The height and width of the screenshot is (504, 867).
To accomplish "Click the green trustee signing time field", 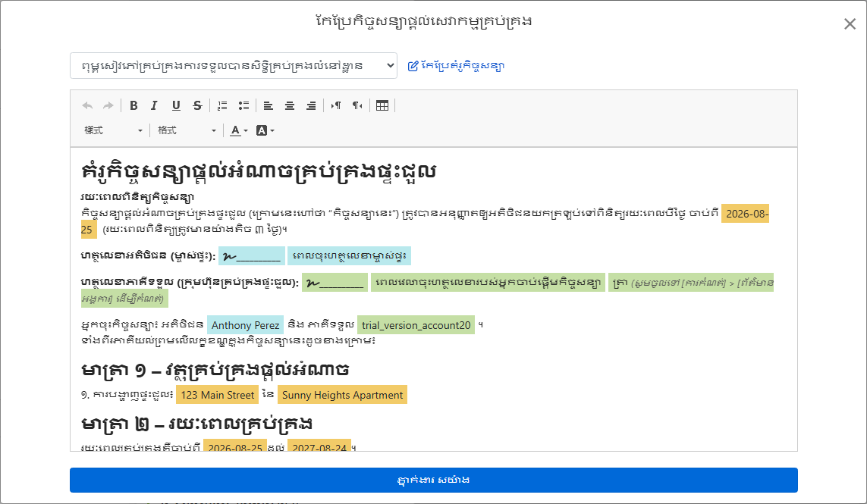I will tap(488, 283).
